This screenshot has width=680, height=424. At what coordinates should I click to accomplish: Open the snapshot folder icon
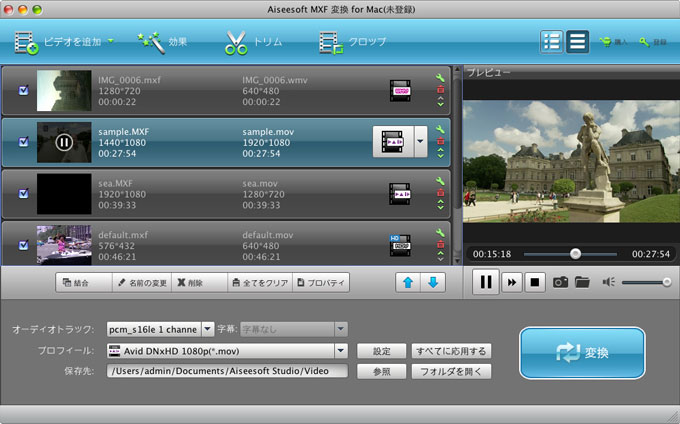point(582,282)
